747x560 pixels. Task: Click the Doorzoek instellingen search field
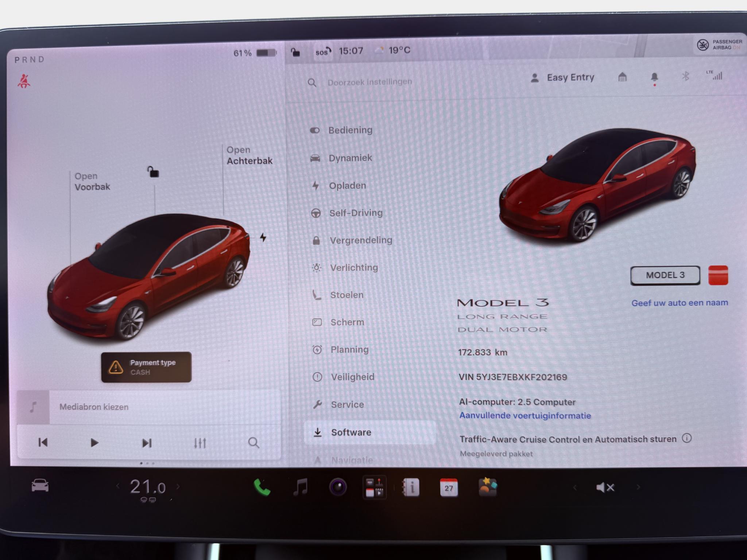tap(369, 82)
